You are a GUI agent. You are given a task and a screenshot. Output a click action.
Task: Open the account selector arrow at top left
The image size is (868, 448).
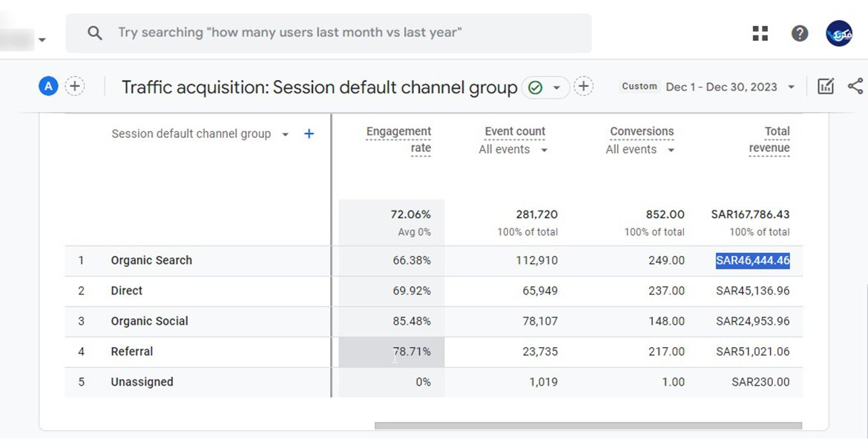coord(42,39)
